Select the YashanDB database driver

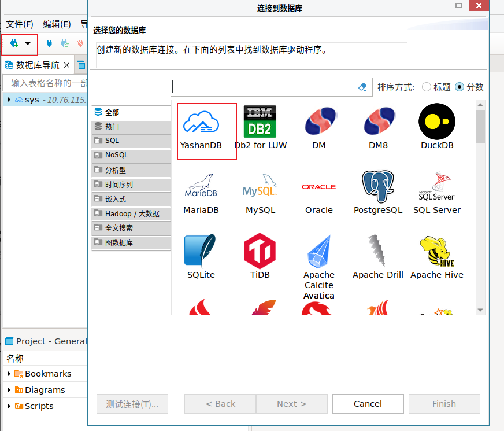click(201, 130)
